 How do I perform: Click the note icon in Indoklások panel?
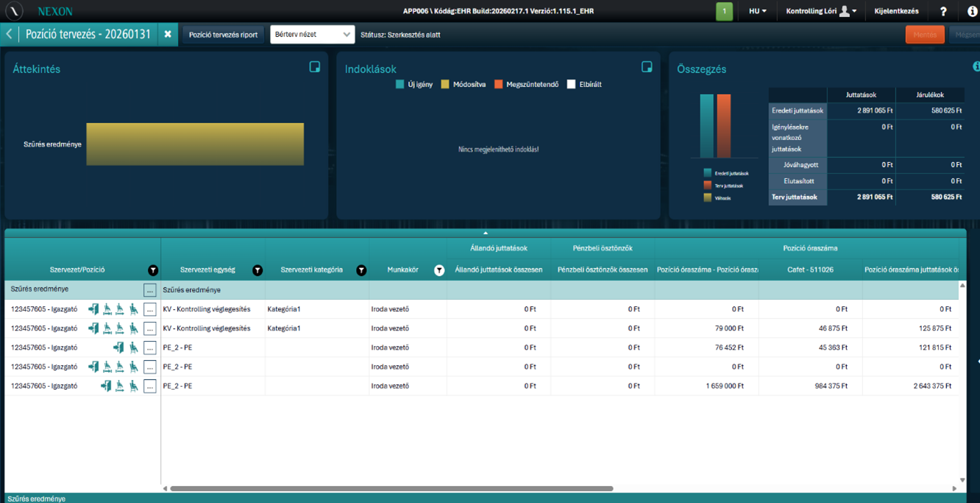click(x=647, y=67)
